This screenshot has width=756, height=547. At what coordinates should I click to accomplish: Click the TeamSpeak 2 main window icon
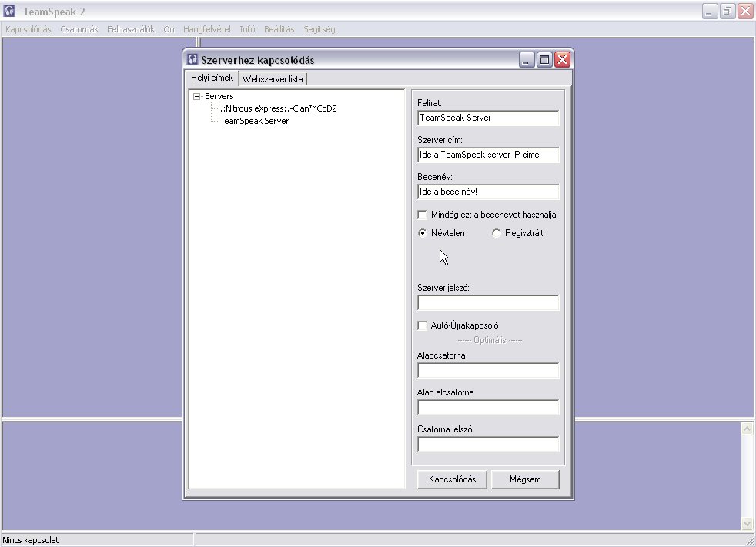click(11, 12)
